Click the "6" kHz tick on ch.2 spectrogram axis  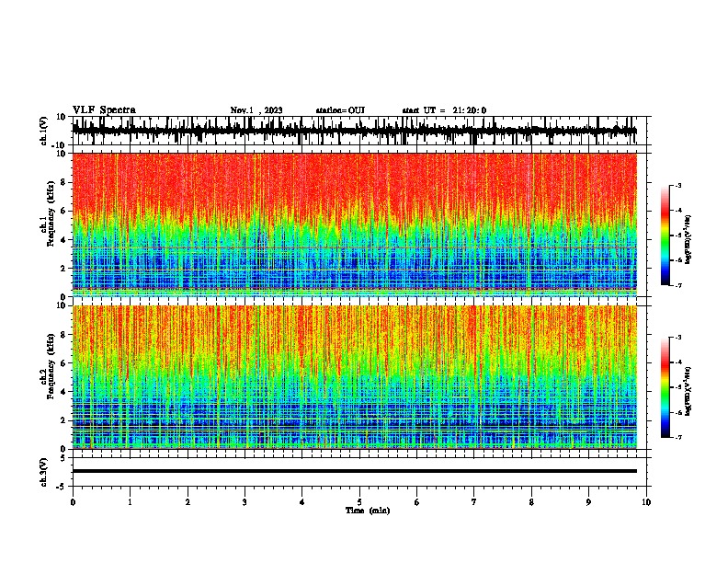[x=64, y=362]
